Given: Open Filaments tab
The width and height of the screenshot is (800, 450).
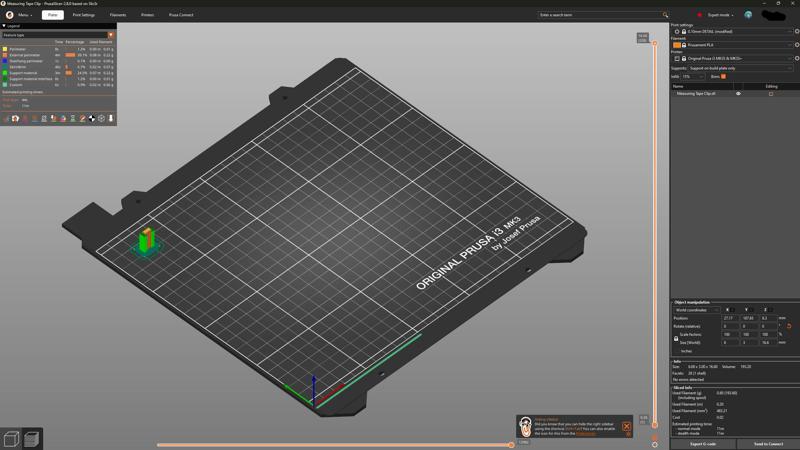Looking at the screenshot, I should [118, 15].
